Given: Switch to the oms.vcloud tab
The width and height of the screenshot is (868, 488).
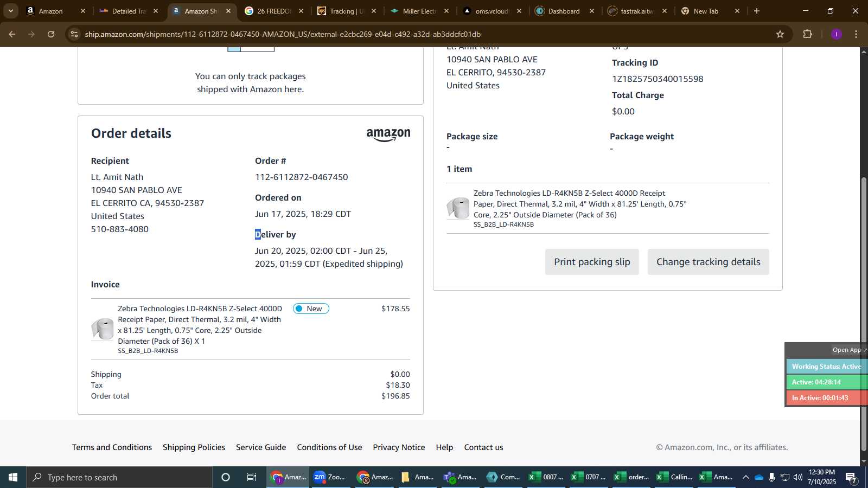Looking at the screenshot, I should 492,11.
